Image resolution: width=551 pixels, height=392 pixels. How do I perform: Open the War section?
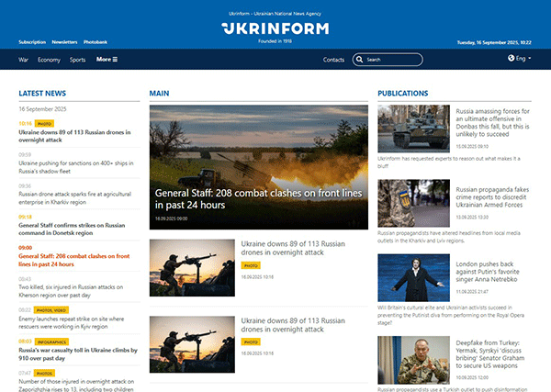point(23,60)
